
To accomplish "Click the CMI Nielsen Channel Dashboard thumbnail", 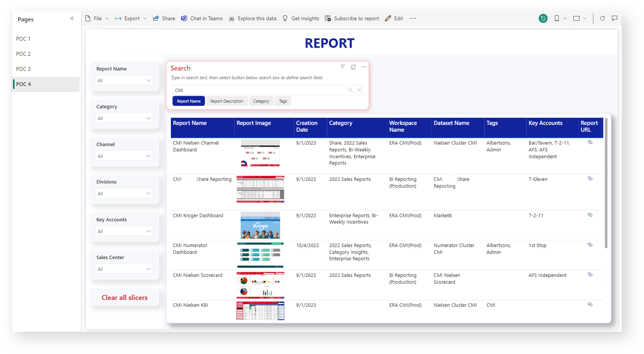I will pyautogui.click(x=260, y=153).
